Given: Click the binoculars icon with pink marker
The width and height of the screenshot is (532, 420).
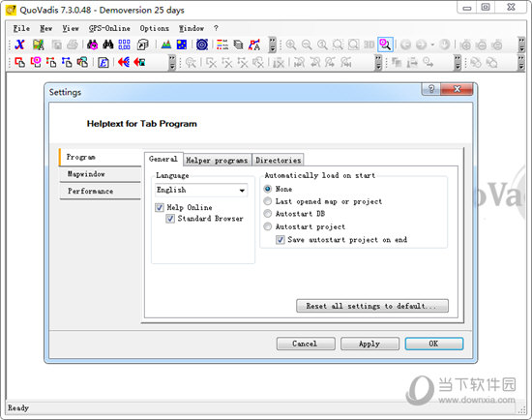Looking at the screenshot, I should click(92, 45).
